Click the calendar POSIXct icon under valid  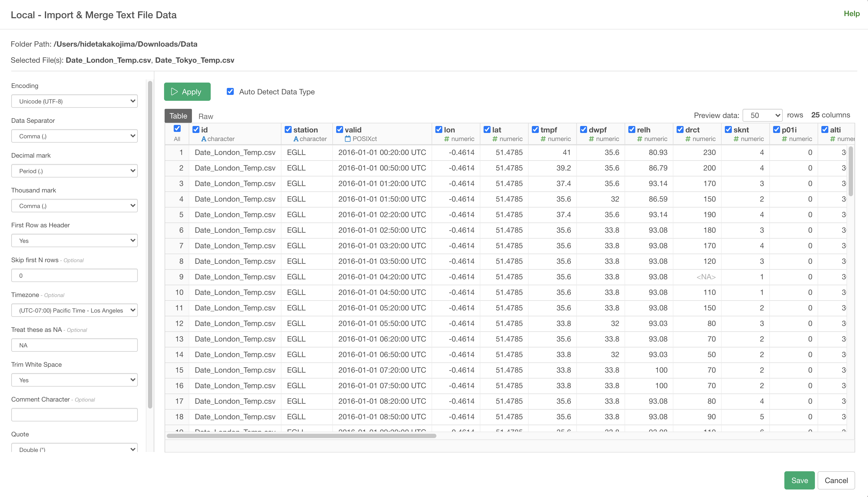click(347, 139)
